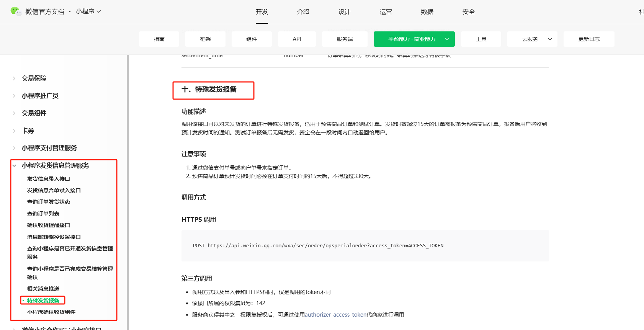Open the 工具 section
This screenshot has width=644, height=330.
point(481,39)
